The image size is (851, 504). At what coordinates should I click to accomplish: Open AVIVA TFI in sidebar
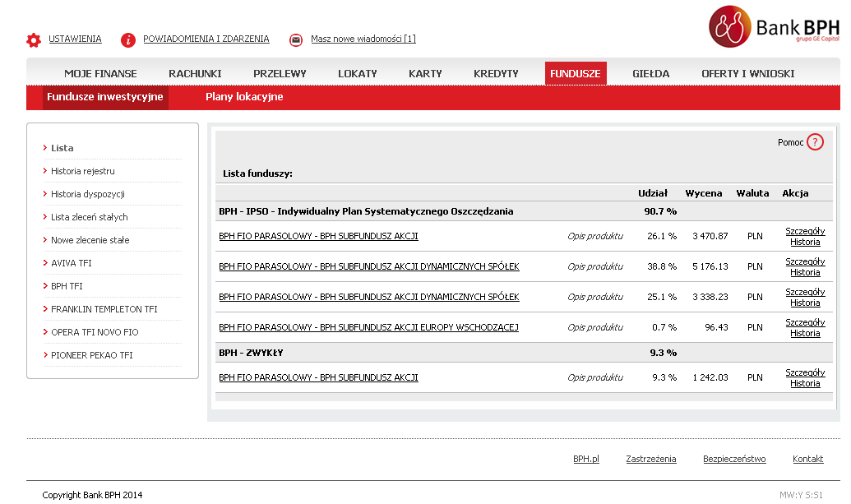[x=71, y=263]
